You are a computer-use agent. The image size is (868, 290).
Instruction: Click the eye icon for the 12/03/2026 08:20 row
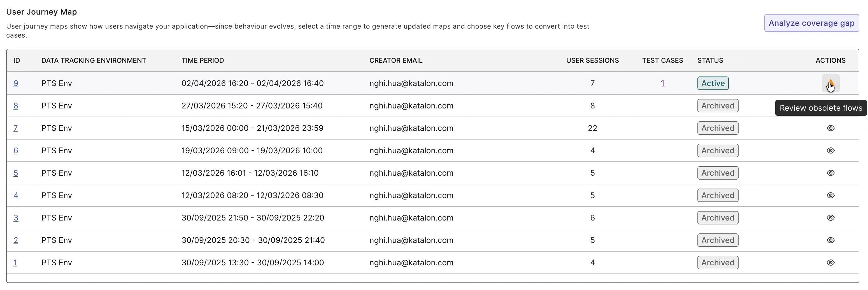pyautogui.click(x=830, y=195)
